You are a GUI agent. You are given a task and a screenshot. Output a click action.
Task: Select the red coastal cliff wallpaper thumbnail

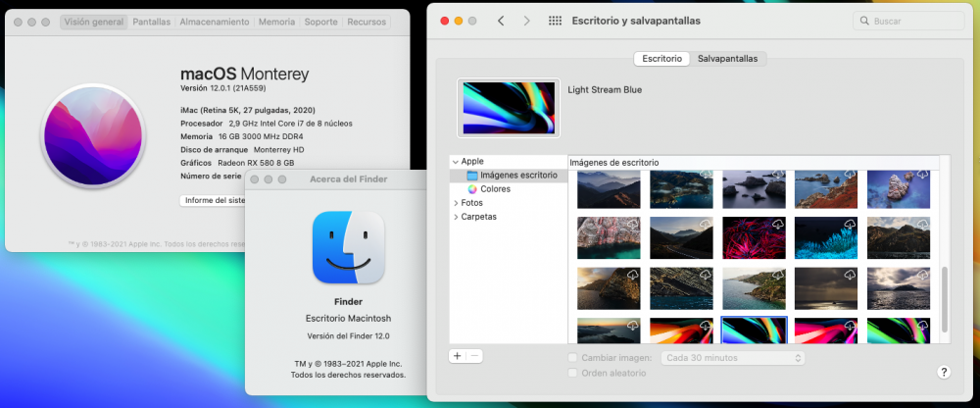[x=826, y=188]
